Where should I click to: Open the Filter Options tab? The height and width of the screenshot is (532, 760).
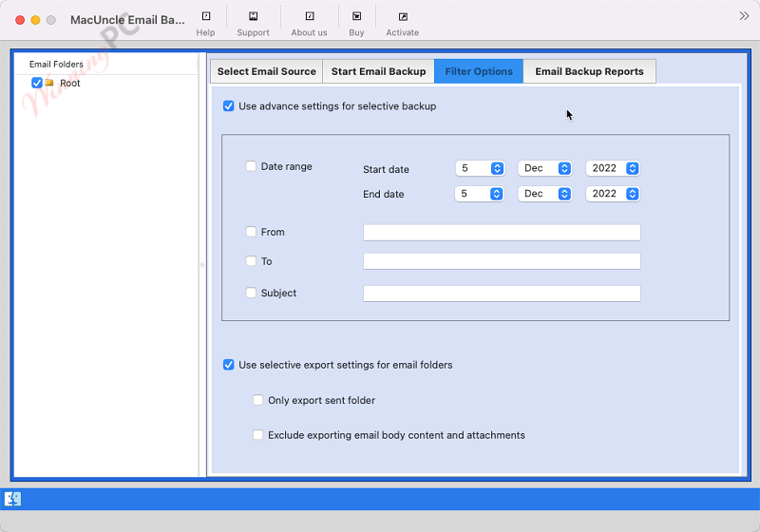[x=479, y=71]
